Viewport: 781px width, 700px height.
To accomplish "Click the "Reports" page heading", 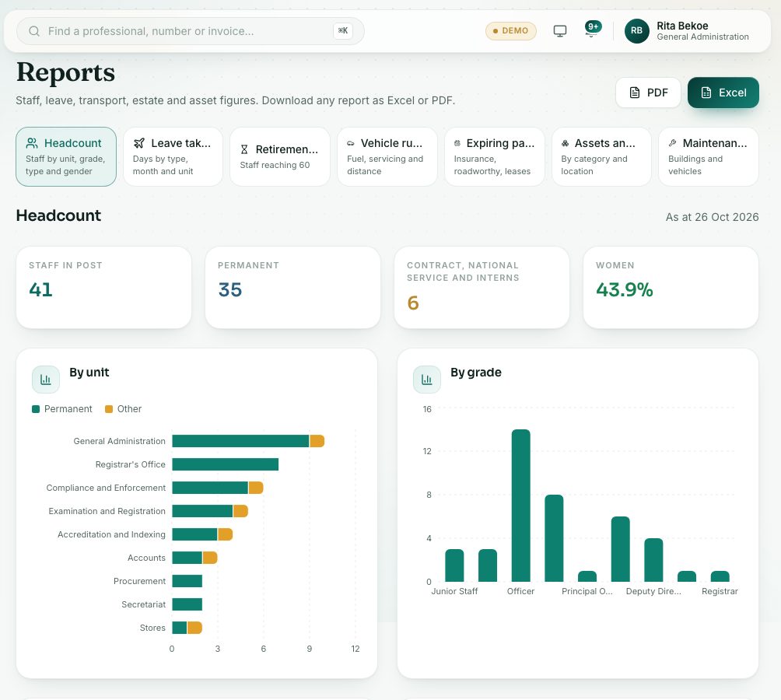I will pyautogui.click(x=66, y=72).
